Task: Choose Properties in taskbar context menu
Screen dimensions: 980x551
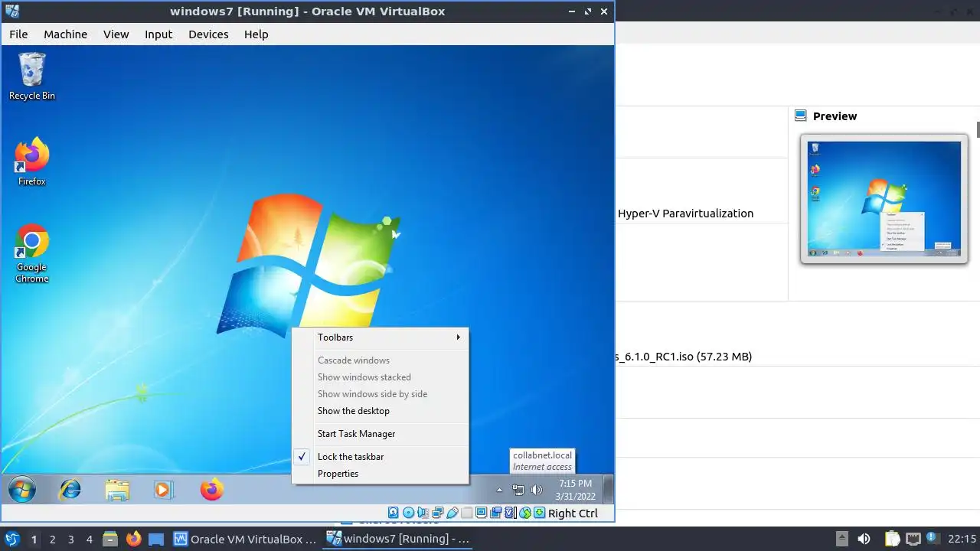Action: pyautogui.click(x=381, y=474)
